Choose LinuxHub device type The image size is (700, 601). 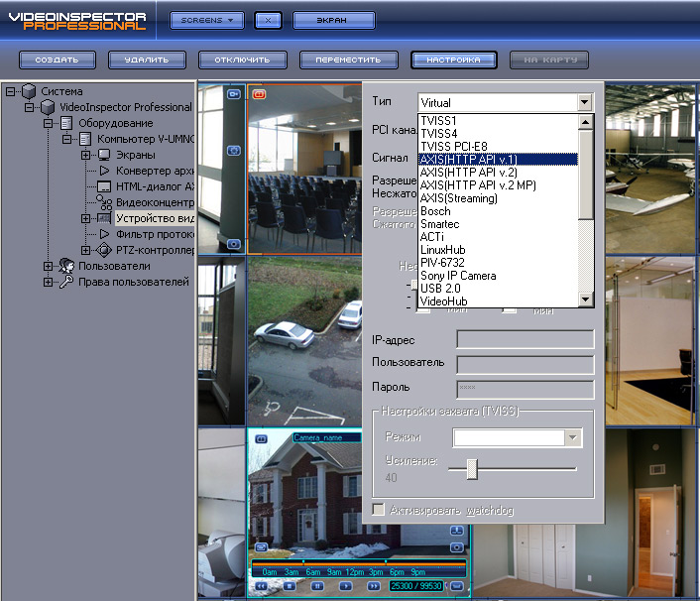click(498, 250)
